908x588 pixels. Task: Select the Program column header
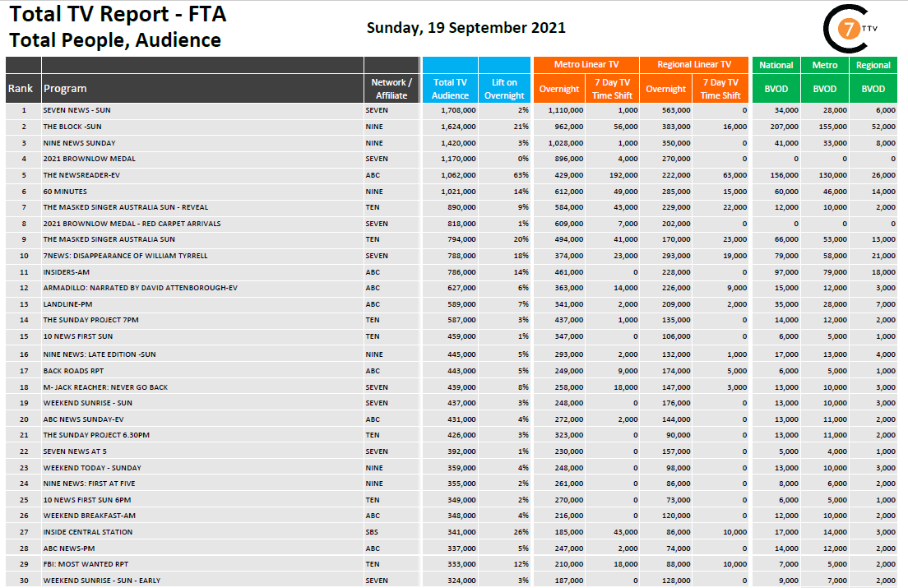(66, 88)
